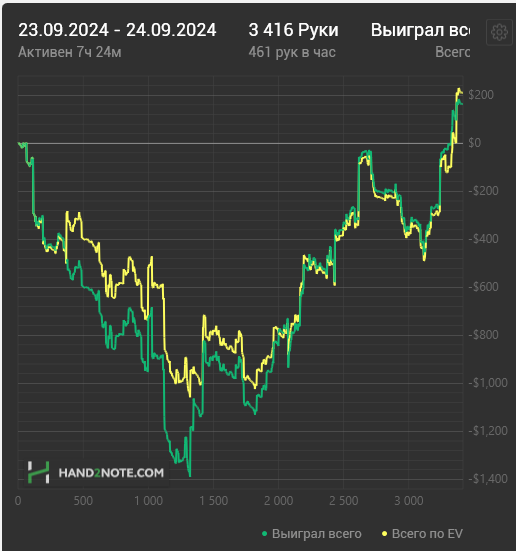Toggle the 'Выиграл всего' legend label
This screenshot has height=551, width=516.
coord(317,534)
